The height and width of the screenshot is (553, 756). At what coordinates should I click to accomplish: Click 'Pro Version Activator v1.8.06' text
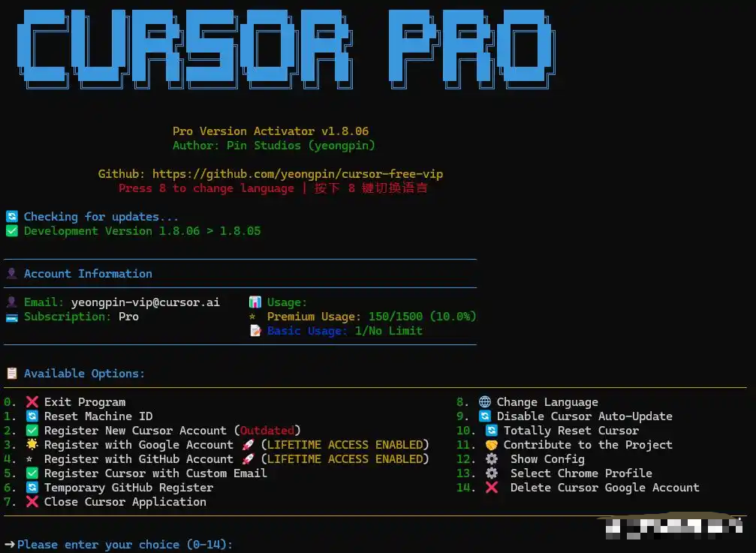point(270,131)
